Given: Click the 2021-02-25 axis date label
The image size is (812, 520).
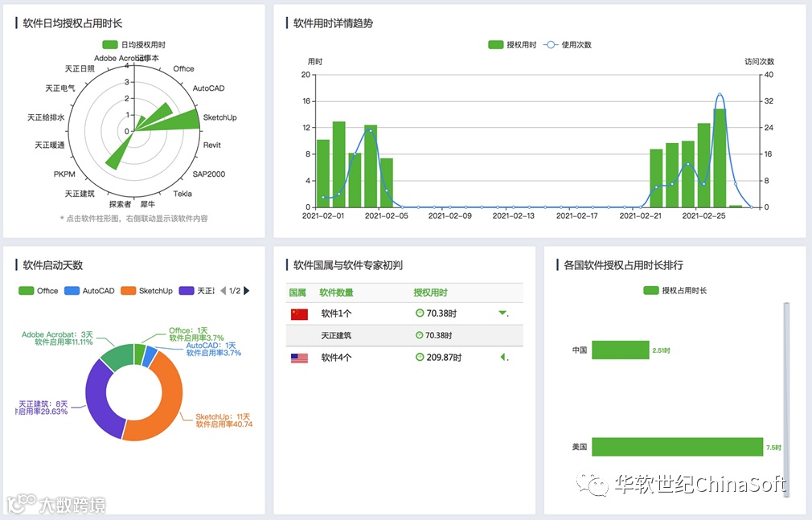Looking at the screenshot, I should [x=703, y=215].
